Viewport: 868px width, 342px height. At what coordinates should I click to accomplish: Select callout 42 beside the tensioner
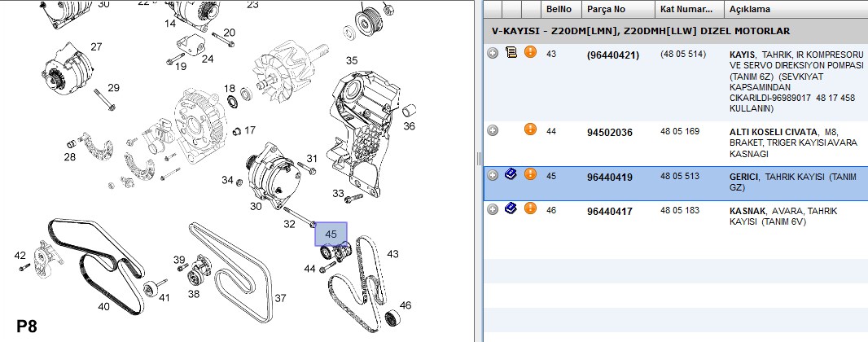pos(20,255)
